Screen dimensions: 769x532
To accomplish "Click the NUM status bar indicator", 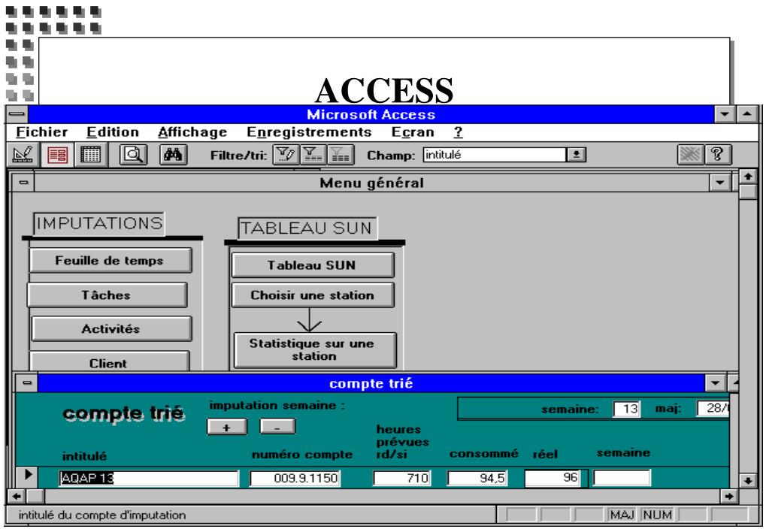I will pos(657,515).
